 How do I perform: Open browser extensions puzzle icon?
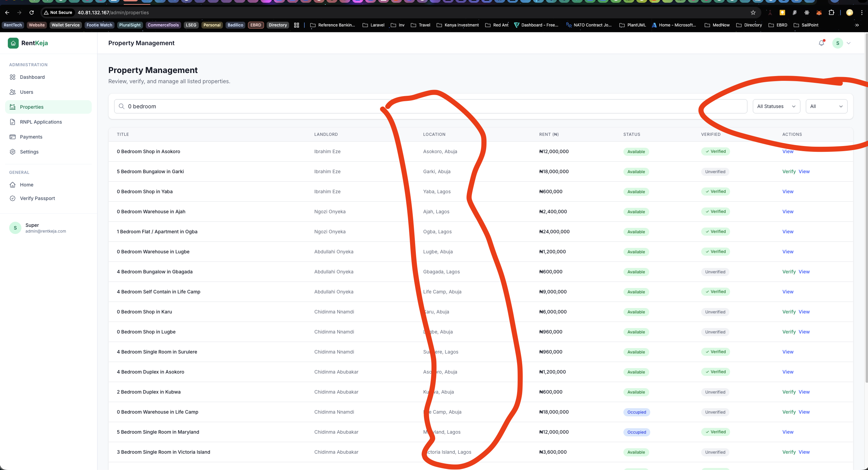pos(831,13)
